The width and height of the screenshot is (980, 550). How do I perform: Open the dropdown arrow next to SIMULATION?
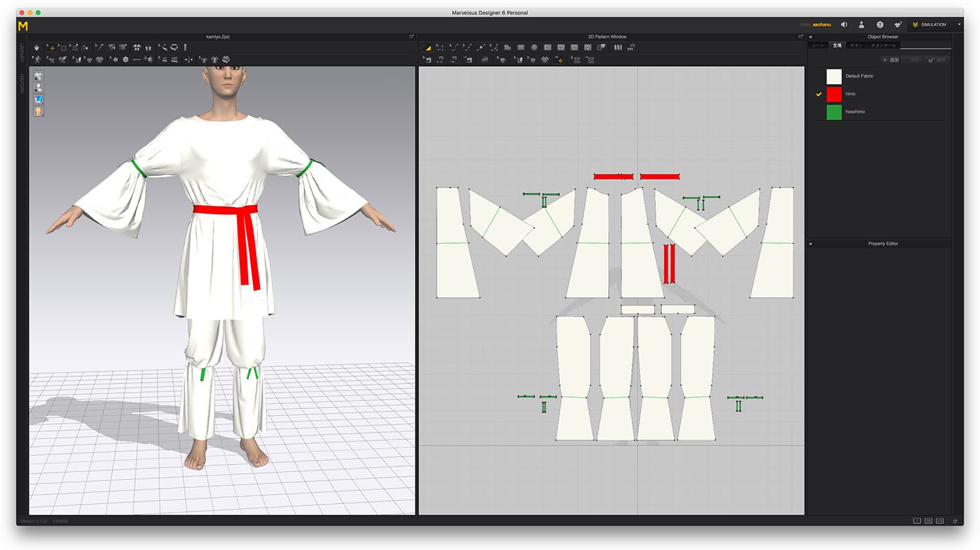pyautogui.click(x=959, y=25)
